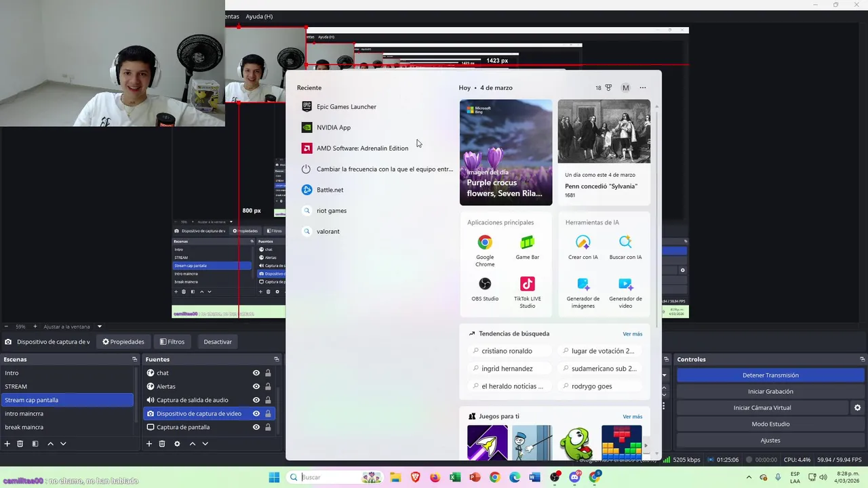This screenshot has height=488, width=868.
Task: Add a new source in Fuentes
Action: tap(149, 443)
